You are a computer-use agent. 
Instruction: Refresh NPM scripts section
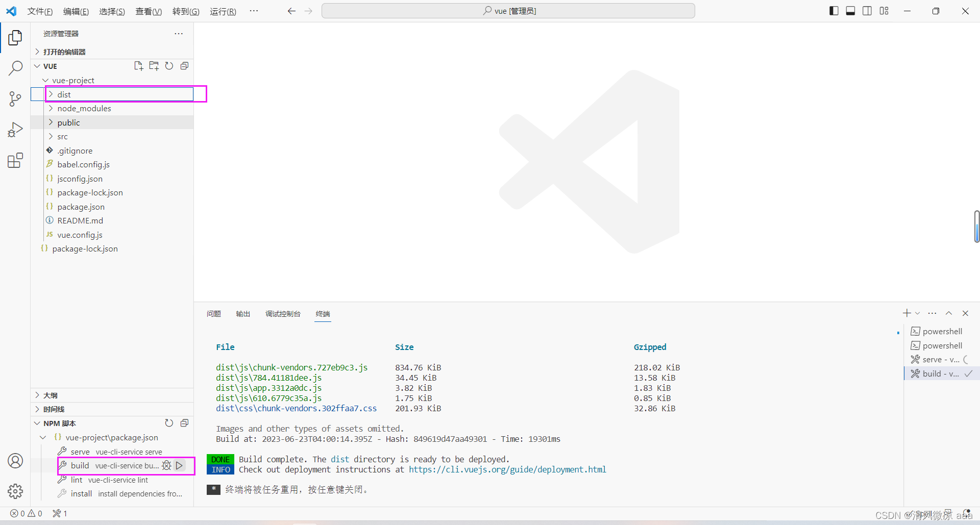click(x=169, y=423)
